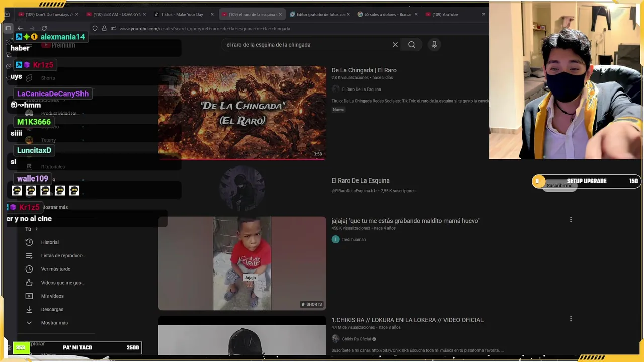644x362 pixels.
Task: Switch to the '65 soles a dolares' tab
Action: pos(387,14)
